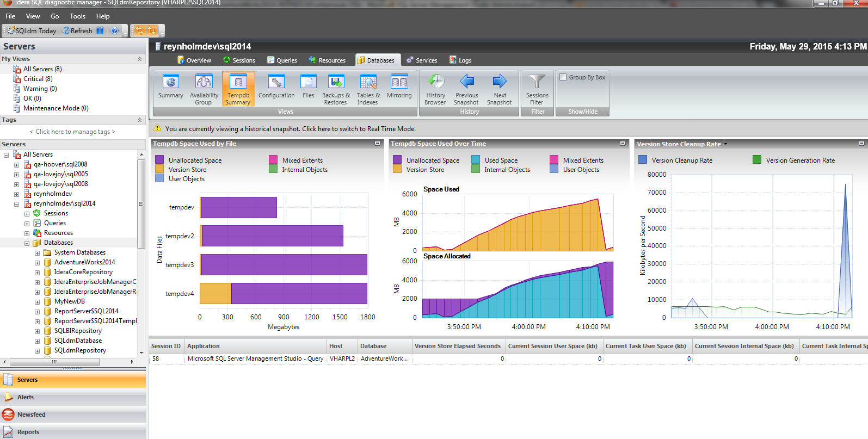
Task: Select the Critical (8) view
Action: (38, 79)
